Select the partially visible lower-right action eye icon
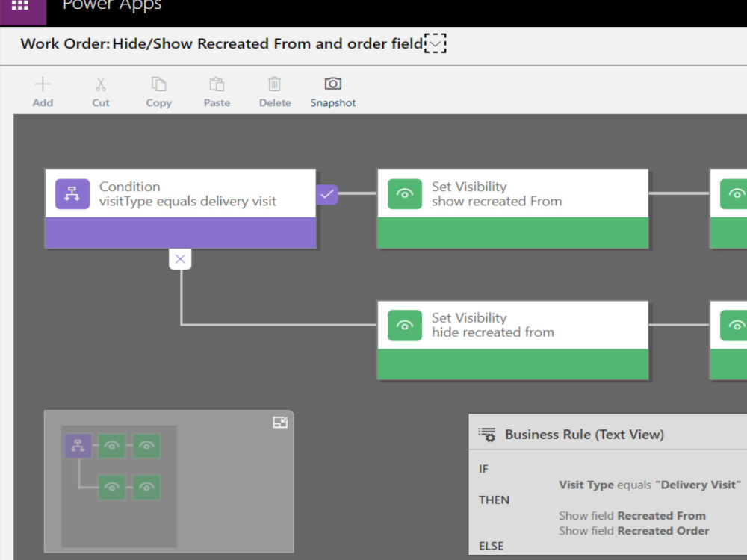 click(734, 326)
